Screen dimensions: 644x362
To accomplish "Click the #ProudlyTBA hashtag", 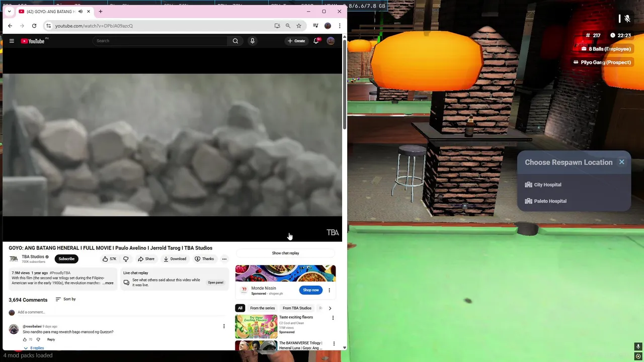I will (60, 273).
